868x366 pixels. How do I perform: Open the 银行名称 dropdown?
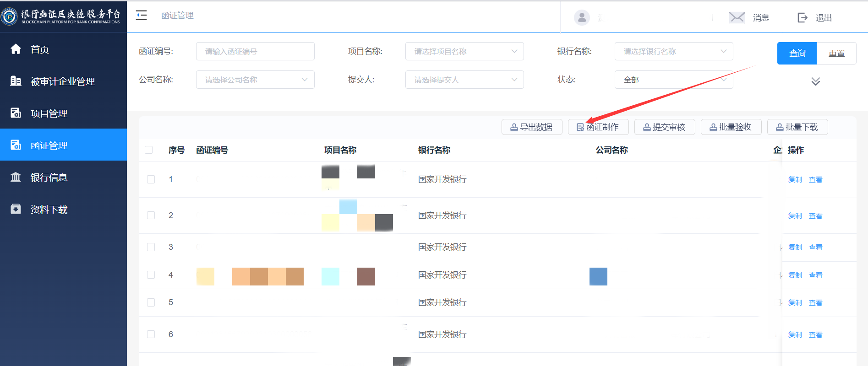[673, 51]
